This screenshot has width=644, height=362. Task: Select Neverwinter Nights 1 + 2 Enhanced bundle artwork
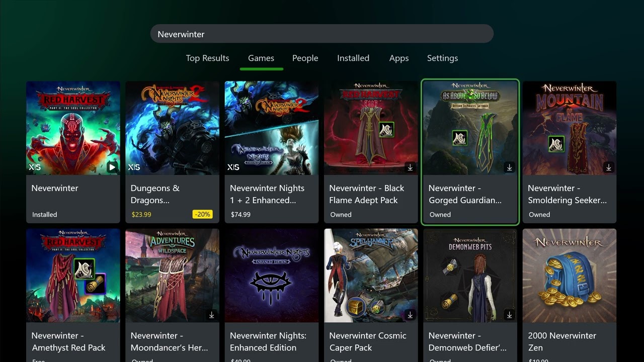pos(272,128)
